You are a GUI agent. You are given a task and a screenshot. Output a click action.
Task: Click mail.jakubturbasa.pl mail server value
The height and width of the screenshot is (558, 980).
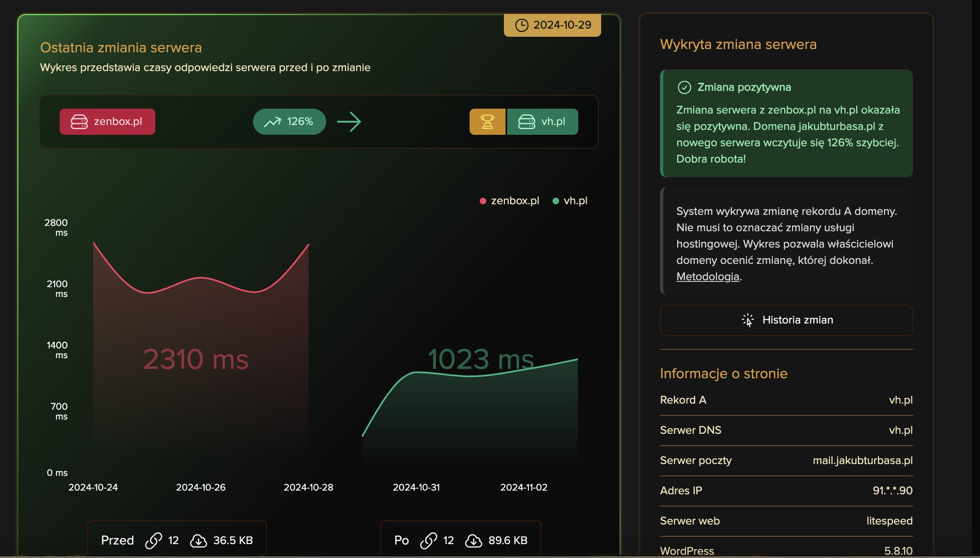pos(863,460)
